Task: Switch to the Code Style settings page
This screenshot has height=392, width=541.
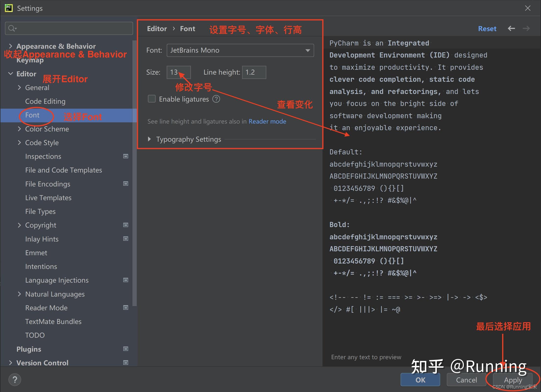Action: [42, 143]
